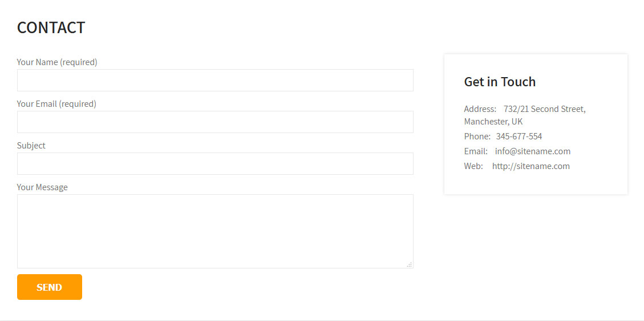Open the info@sitename.com email address

tap(533, 151)
